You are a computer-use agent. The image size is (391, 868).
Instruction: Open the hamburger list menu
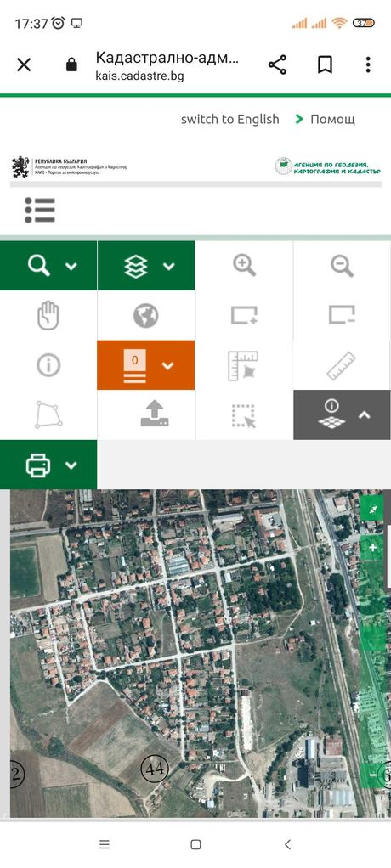40,211
